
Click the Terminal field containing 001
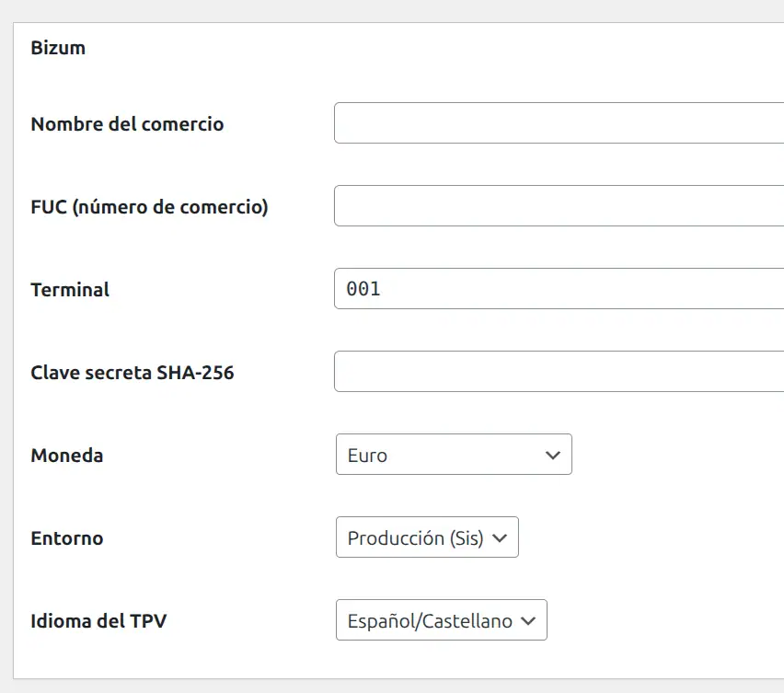(x=559, y=288)
